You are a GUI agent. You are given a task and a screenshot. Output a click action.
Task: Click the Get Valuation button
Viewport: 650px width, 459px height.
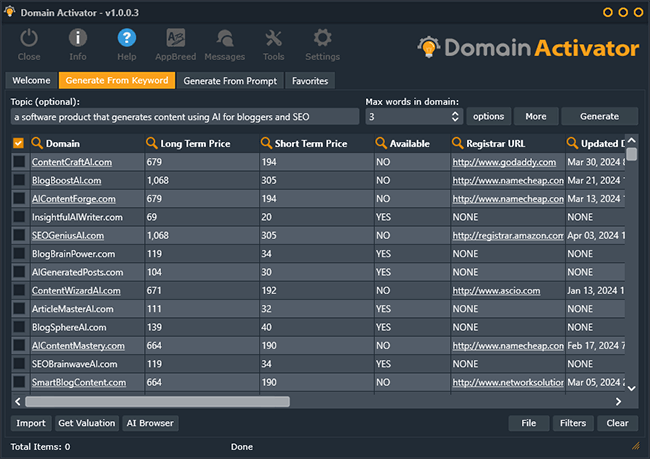click(86, 423)
